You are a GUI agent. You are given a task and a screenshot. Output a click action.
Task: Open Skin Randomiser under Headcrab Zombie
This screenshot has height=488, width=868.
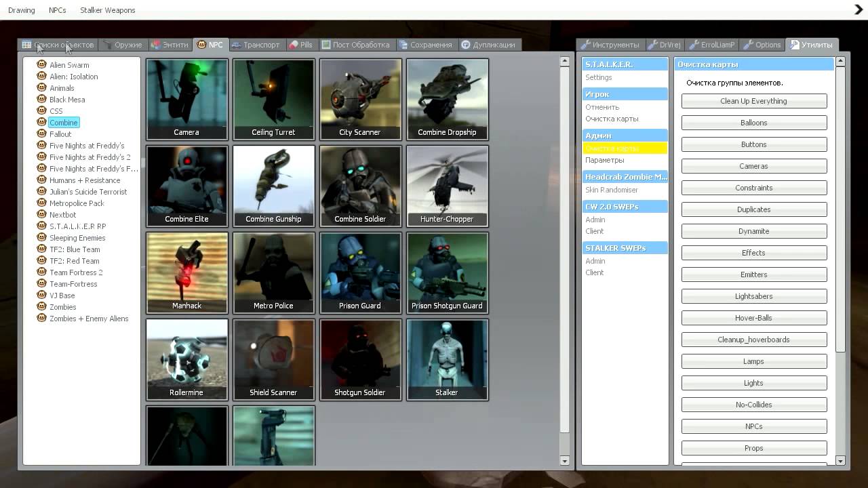612,190
